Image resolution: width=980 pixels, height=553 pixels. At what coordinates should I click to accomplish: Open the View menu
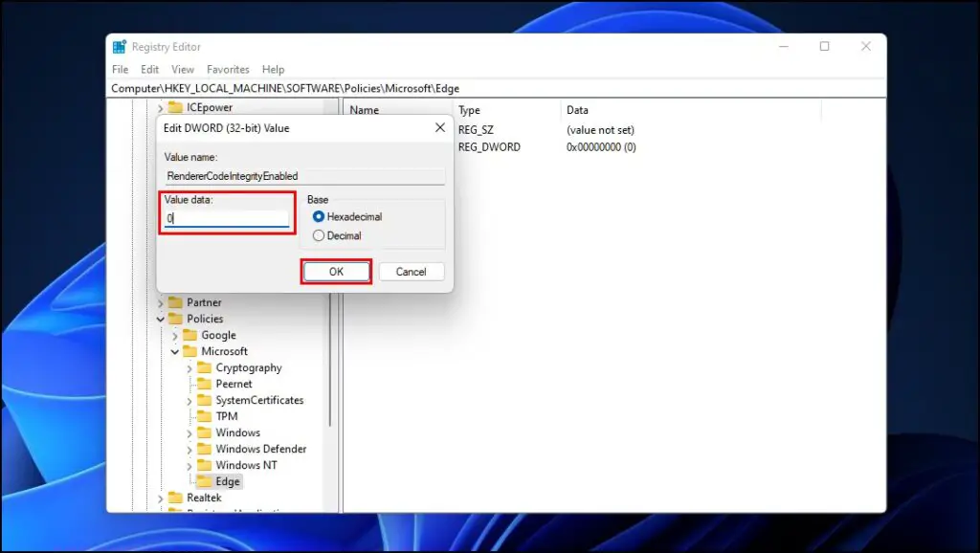coord(183,69)
